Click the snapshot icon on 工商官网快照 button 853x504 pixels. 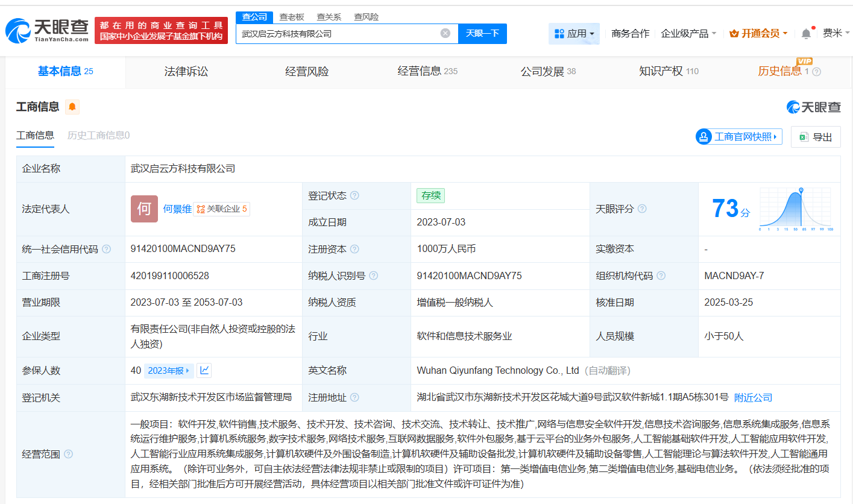703,136
